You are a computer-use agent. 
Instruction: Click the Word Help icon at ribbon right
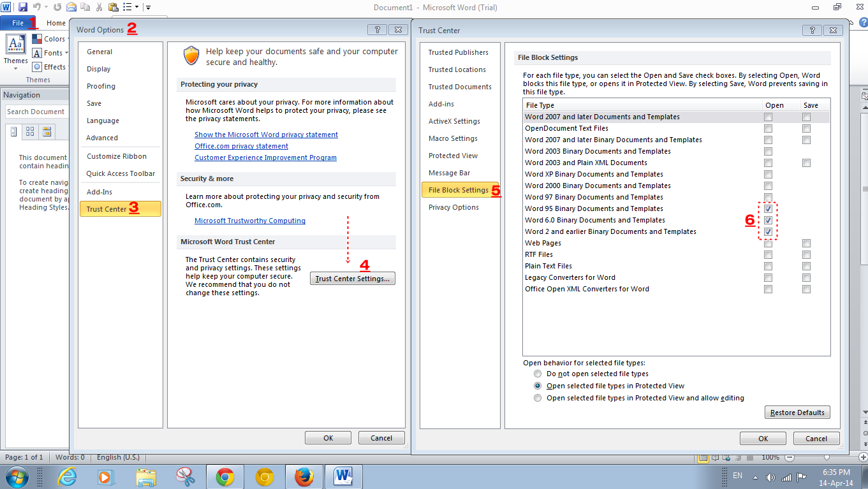(x=863, y=22)
